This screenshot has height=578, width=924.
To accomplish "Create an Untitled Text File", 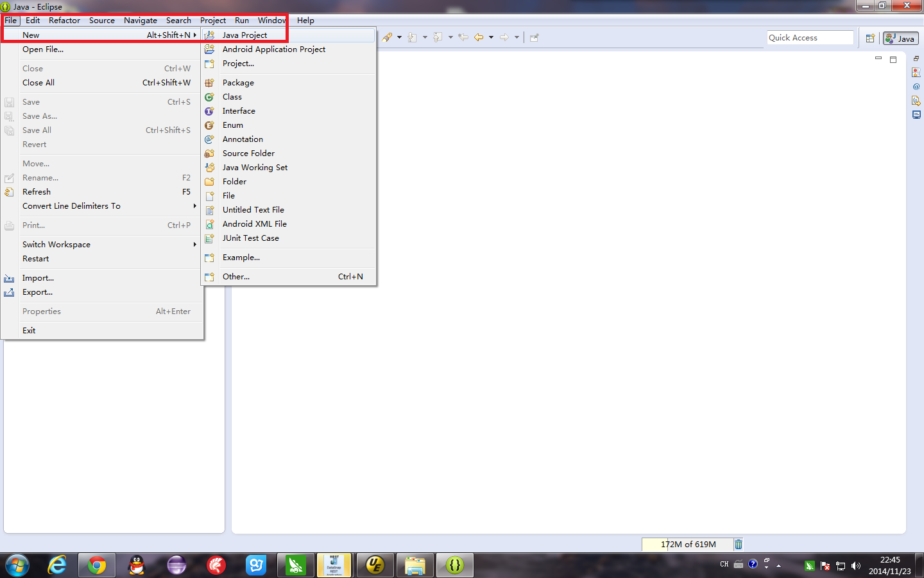I will (x=289, y=210).
